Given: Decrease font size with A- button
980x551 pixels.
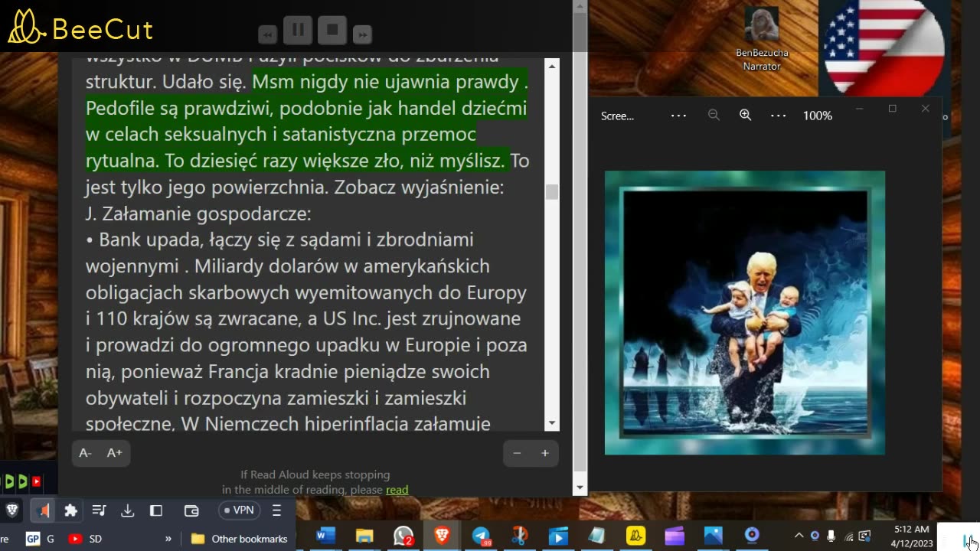Looking at the screenshot, I should [86, 453].
